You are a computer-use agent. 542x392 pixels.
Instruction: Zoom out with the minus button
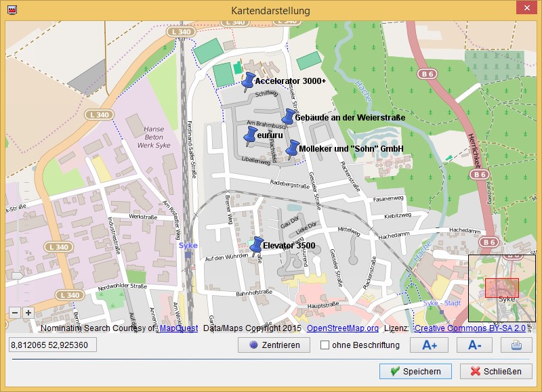click(16, 313)
